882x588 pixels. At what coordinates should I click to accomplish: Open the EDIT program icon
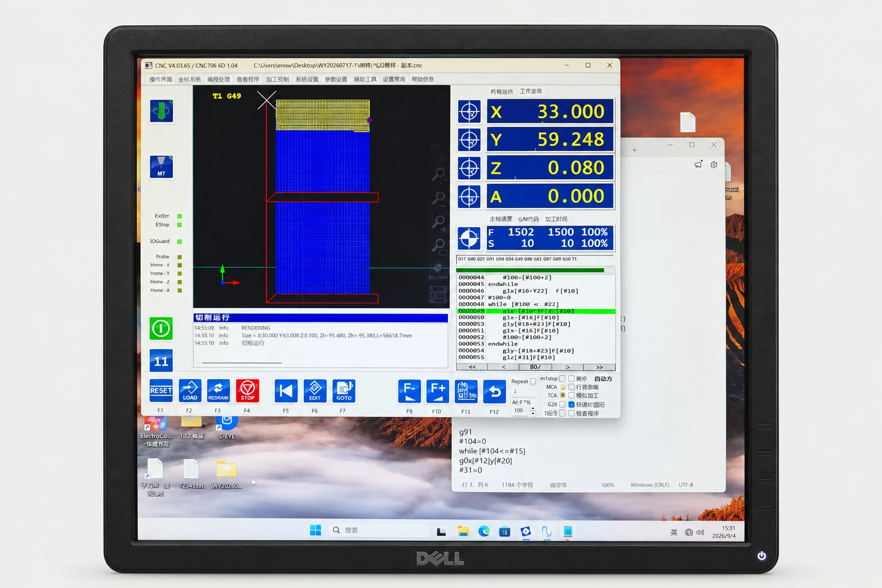tap(315, 390)
